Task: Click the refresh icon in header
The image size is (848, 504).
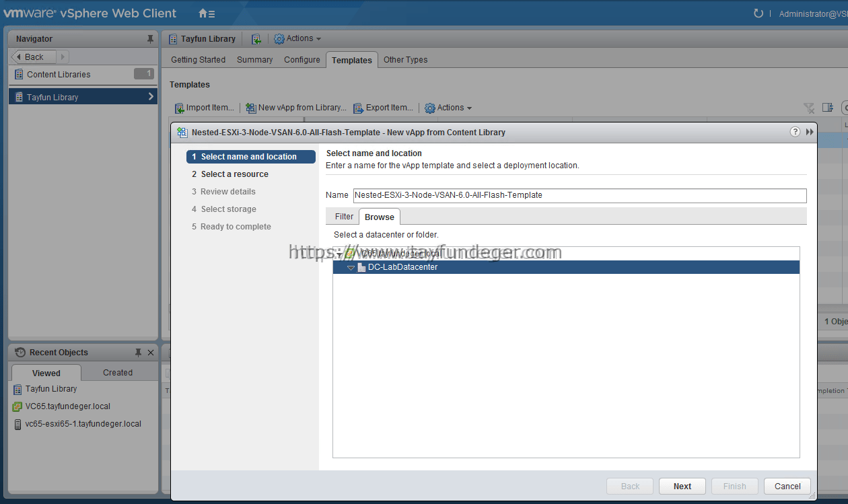Action: [758, 13]
